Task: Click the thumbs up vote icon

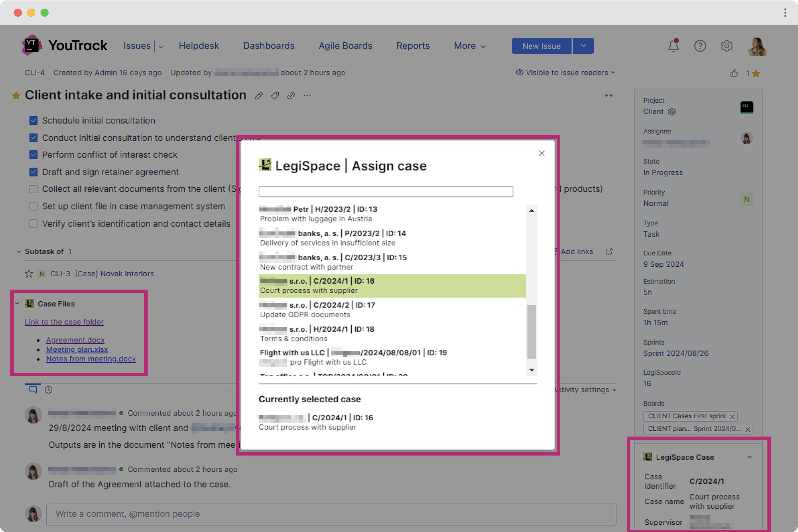Action: click(x=734, y=73)
